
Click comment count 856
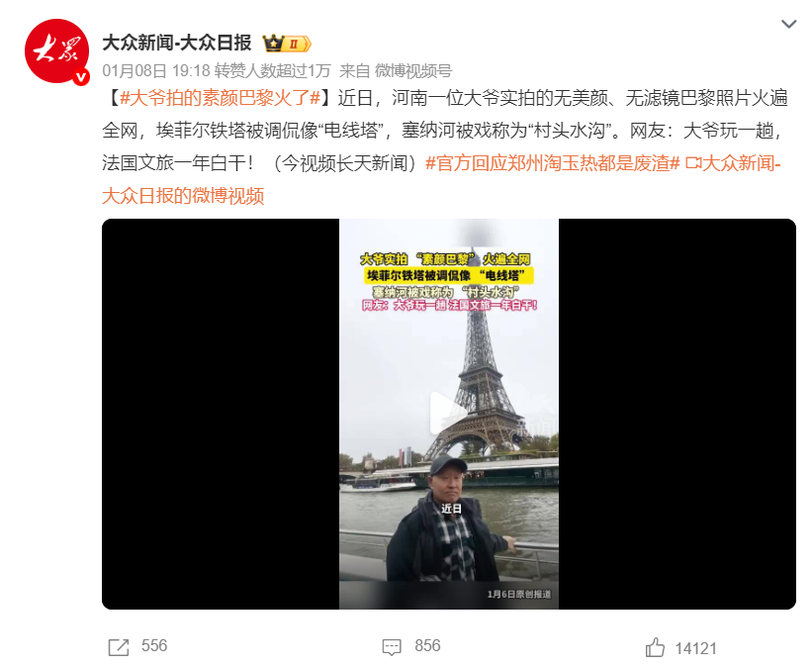click(427, 646)
